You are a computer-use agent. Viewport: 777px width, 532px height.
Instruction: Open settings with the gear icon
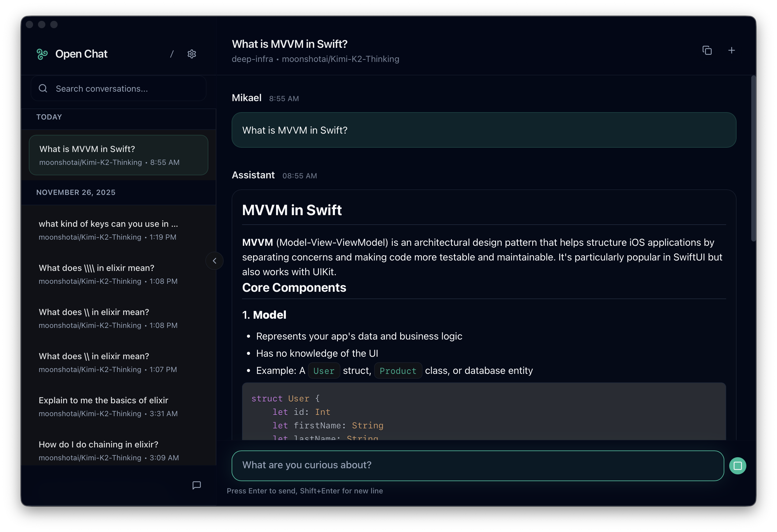click(x=192, y=54)
